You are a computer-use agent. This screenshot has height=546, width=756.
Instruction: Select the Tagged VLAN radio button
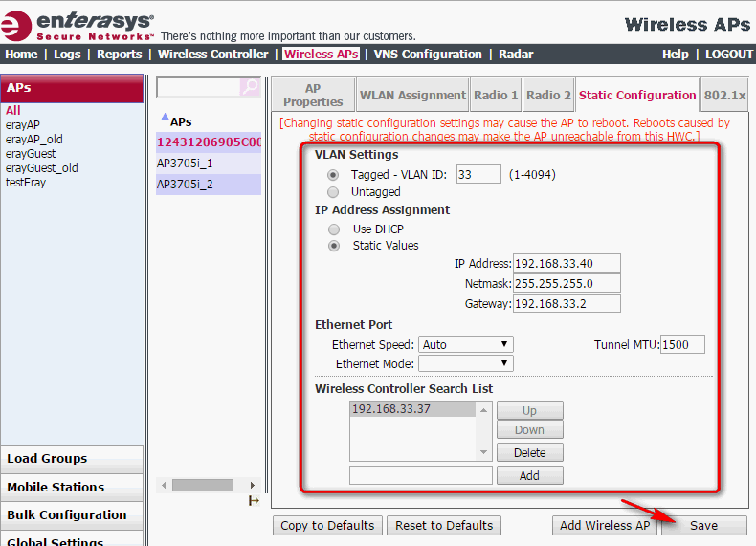point(333,175)
